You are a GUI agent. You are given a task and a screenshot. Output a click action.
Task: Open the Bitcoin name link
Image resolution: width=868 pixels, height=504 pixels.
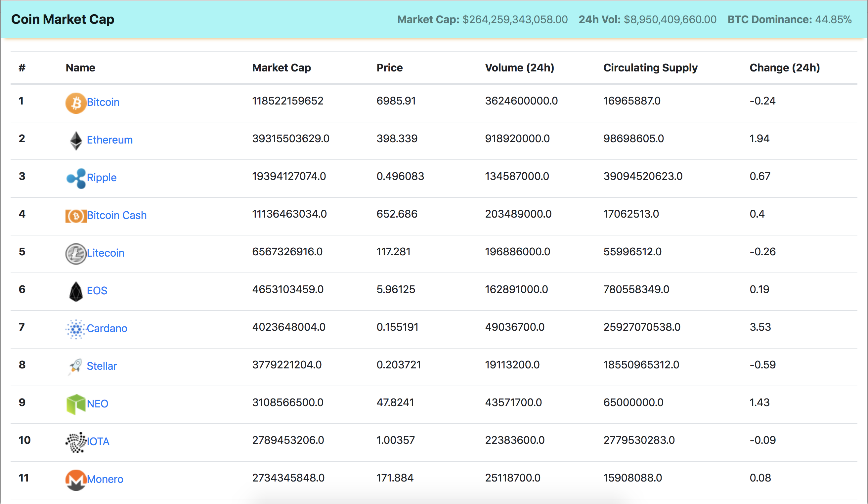[x=103, y=102]
